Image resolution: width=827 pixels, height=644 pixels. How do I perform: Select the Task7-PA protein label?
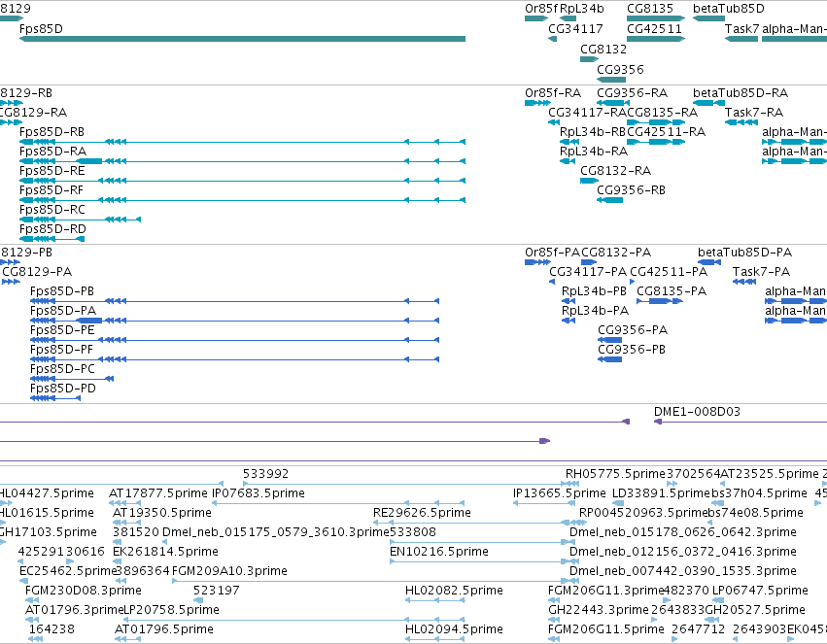tap(761, 272)
